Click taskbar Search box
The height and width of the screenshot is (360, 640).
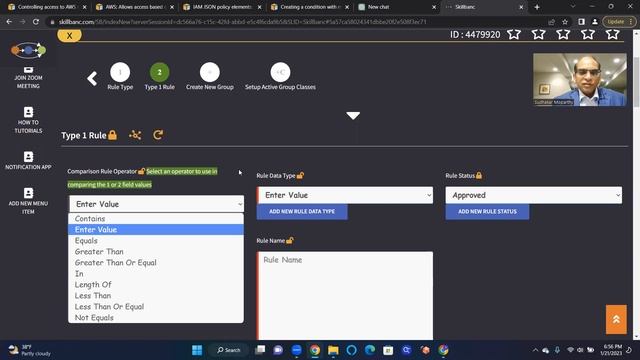click(x=229, y=350)
